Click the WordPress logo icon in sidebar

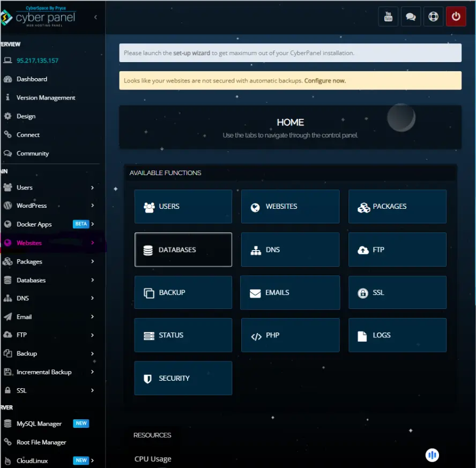coord(8,205)
